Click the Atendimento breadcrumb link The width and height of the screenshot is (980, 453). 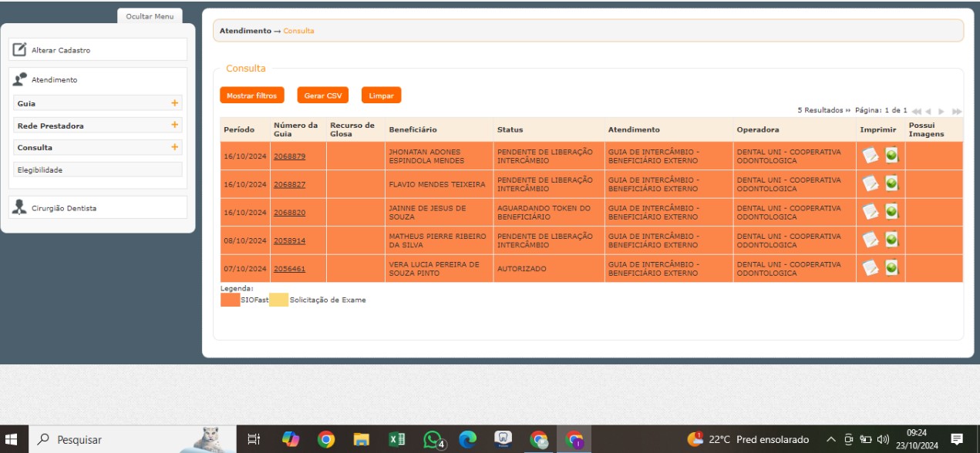click(x=245, y=31)
